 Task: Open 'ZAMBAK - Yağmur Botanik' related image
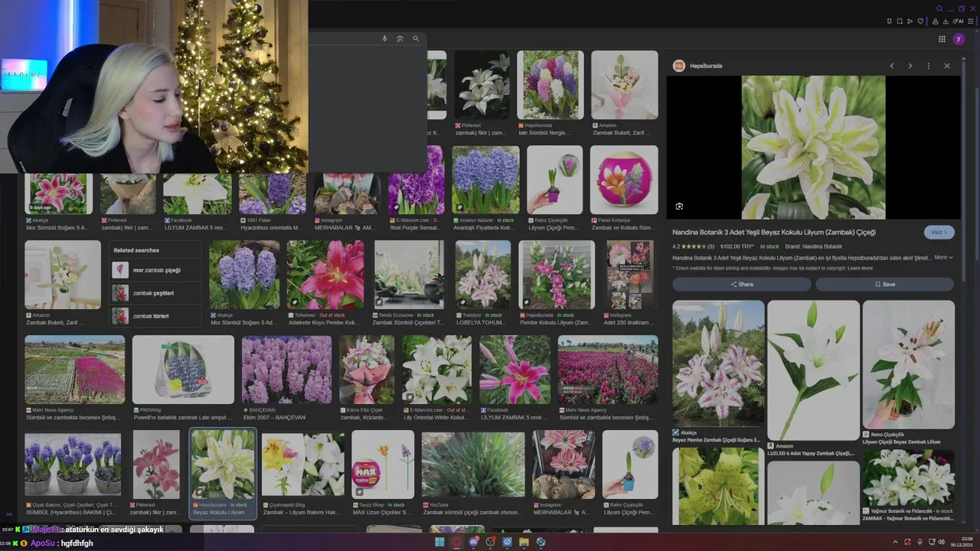tap(909, 478)
